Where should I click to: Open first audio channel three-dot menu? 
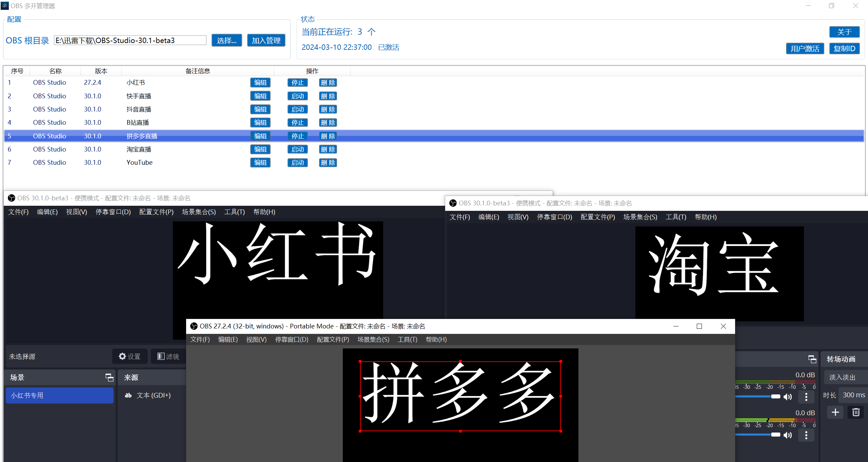806,397
